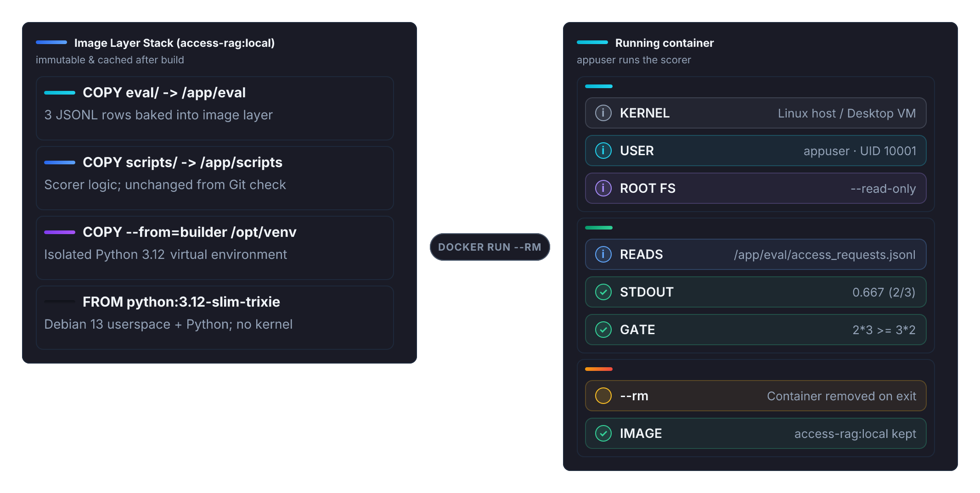
Task: Click the Running container heading
Action: pyautogui.click(x=665, y=43)
